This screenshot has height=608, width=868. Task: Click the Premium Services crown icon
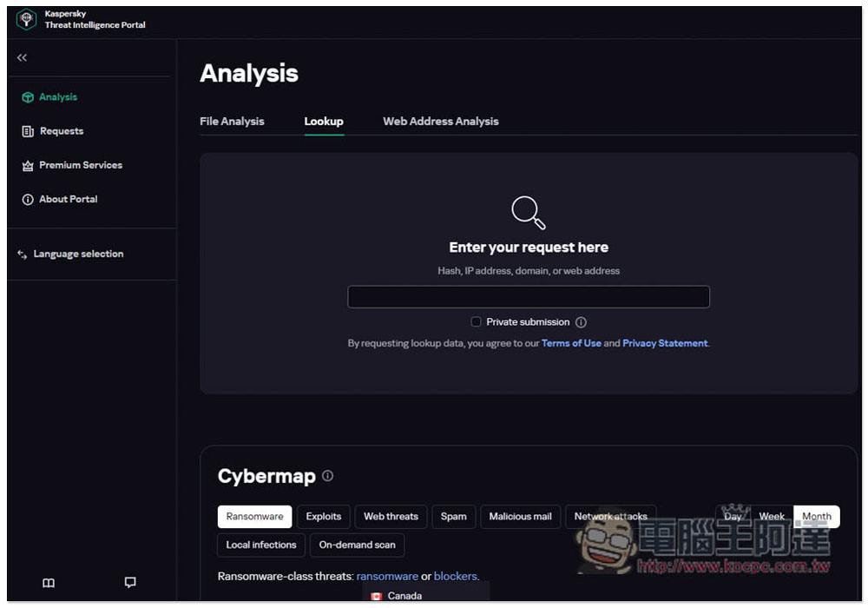click(28, 166)
